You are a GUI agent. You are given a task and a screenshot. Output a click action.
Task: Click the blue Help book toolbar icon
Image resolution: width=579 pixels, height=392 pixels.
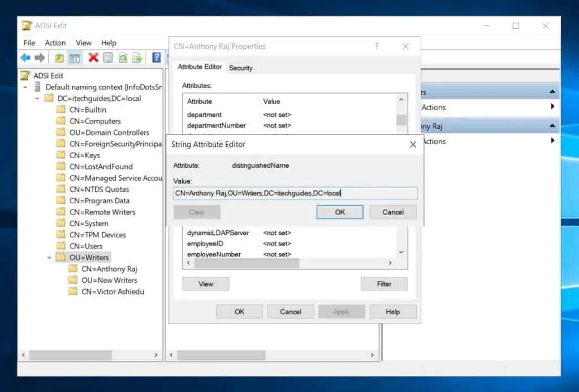[x=157, y=58]
